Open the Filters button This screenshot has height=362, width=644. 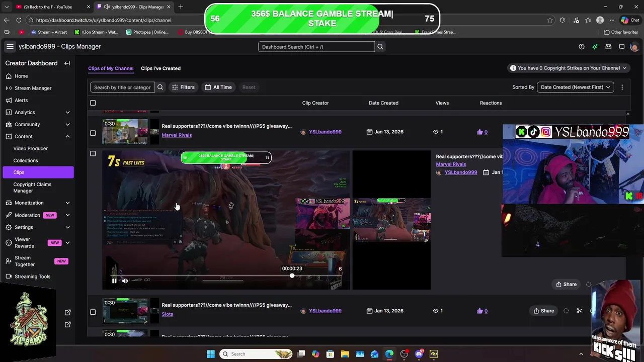coord(183,87)
